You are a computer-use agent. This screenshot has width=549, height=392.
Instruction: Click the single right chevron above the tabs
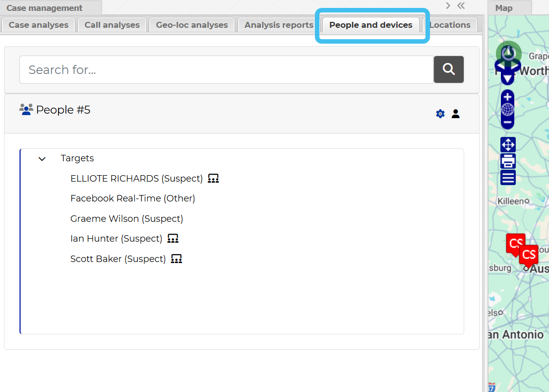click(x=448, y=6)
